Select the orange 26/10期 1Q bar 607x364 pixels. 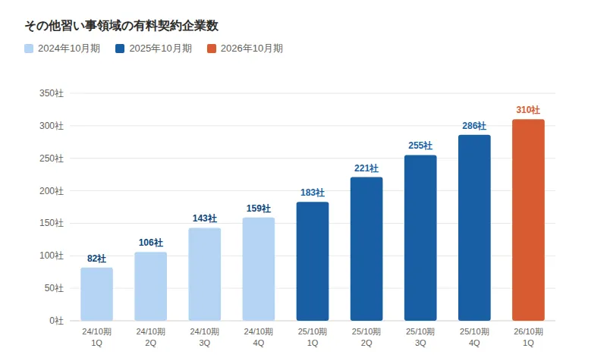point(528,220)
